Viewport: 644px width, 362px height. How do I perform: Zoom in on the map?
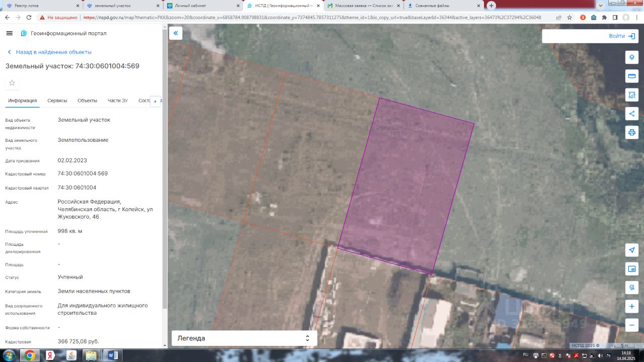(632, 306)
